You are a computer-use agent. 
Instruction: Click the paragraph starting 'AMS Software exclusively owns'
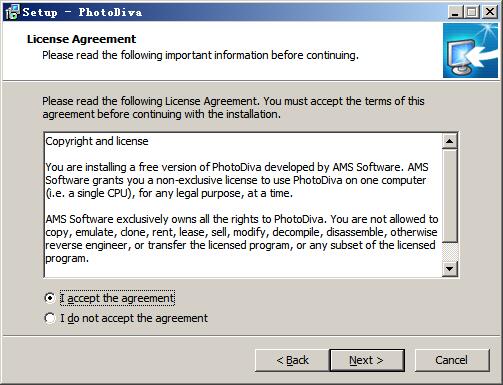242,239
